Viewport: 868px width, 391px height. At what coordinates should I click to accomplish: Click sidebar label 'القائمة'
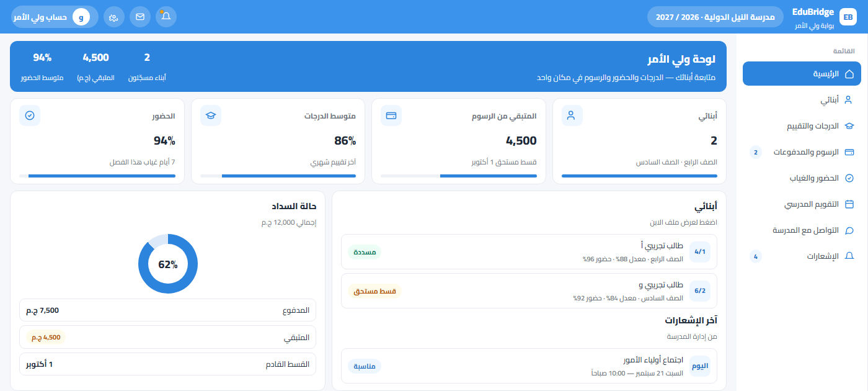pyautogui.click(x=844, y=50)
